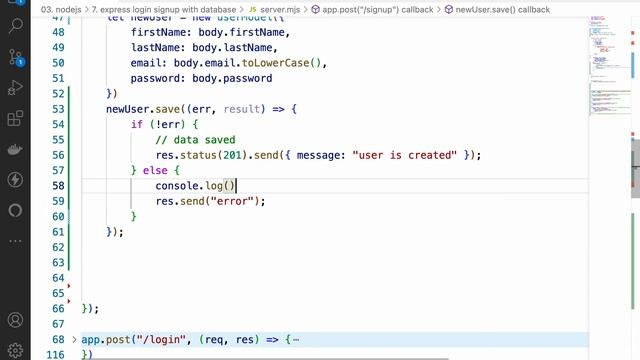Click line number 58 in gutter
This screenshot has height=360, width=640.
pos(58,186)
